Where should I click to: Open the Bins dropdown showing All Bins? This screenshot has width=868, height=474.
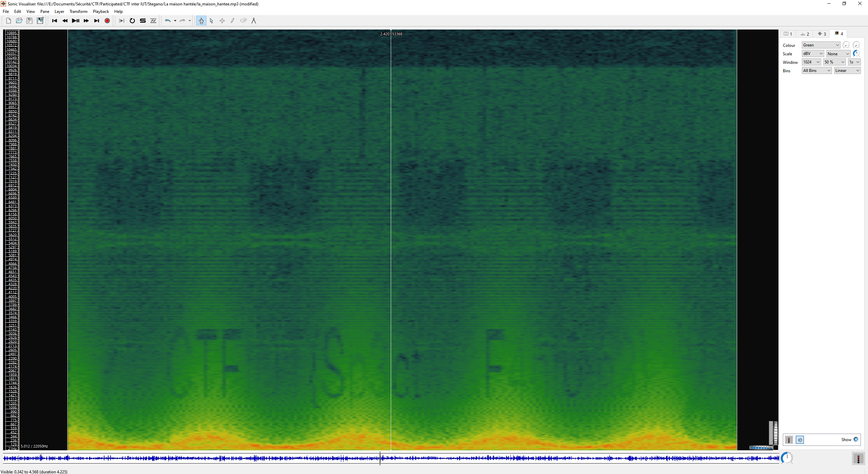coord(817,71)
